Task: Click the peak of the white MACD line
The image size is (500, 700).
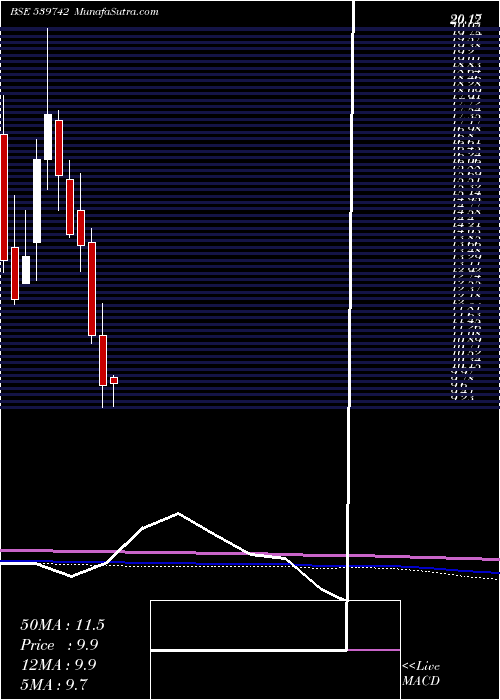Action: pyautogui.click(x=178, y=513)
